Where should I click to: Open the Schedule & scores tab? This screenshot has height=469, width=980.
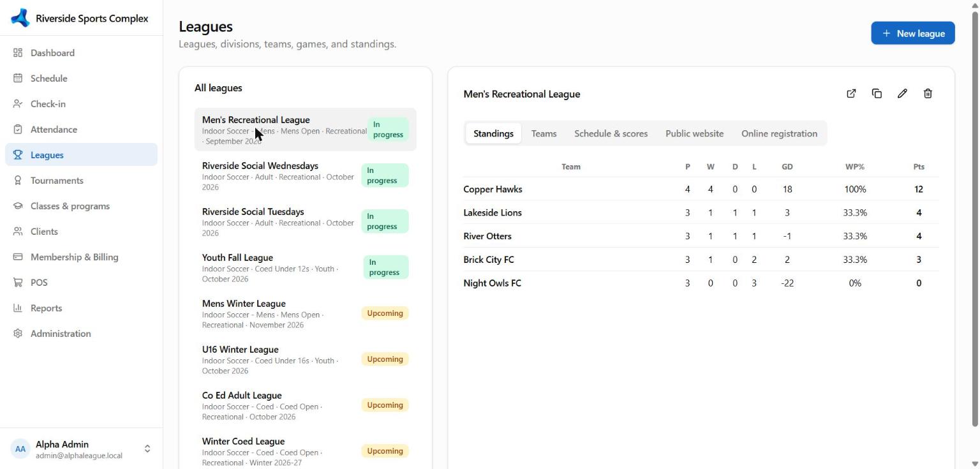611,133
